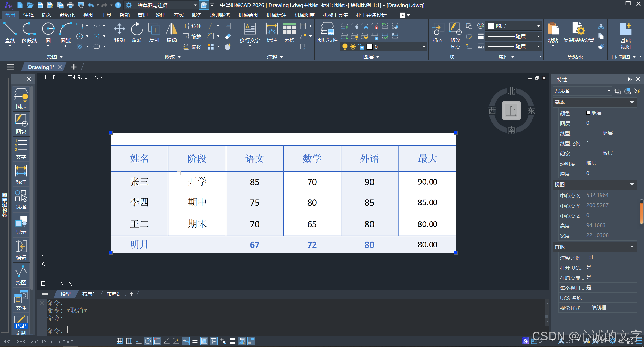The height and width of the screenshot is (347, 644).
Task: Click the Offset (偏移) tool
Action: tap(192, 47)
